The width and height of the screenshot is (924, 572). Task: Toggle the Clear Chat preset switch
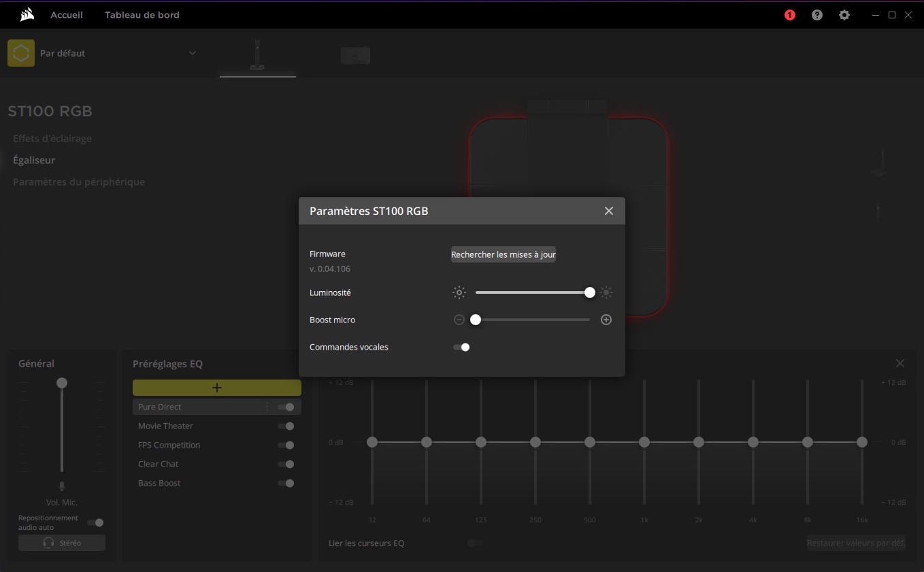(x=286, y=464)
